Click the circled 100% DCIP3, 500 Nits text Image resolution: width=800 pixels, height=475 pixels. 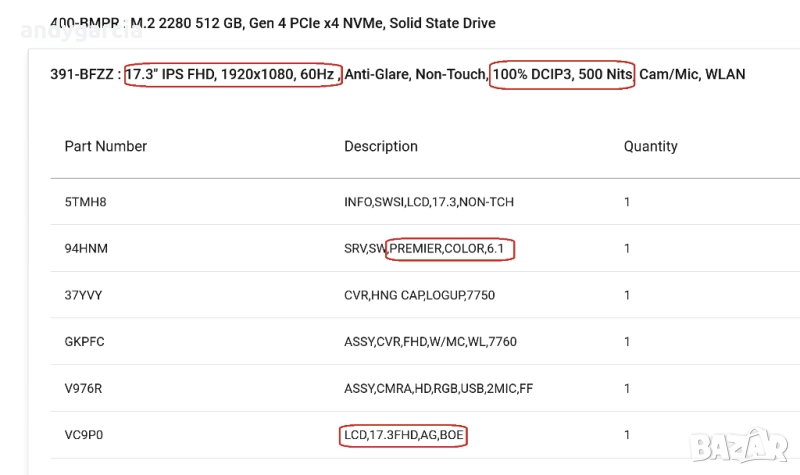pos(562,74)
